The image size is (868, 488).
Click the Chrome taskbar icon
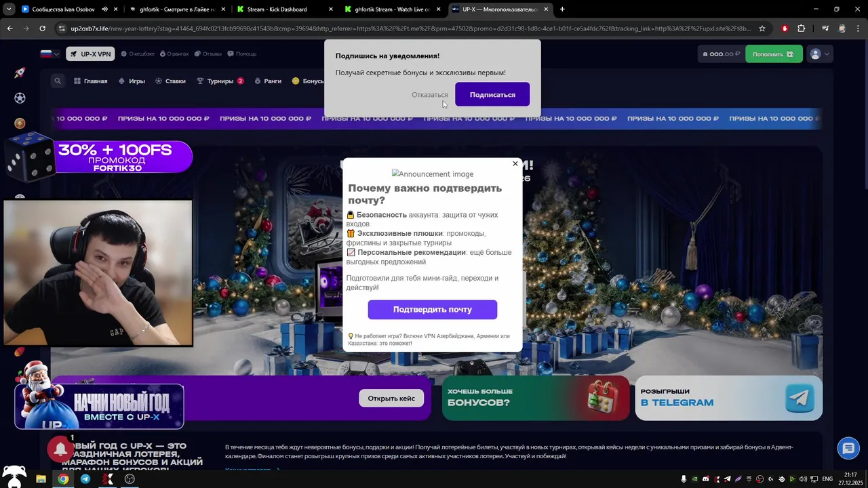tap(63, 479)
